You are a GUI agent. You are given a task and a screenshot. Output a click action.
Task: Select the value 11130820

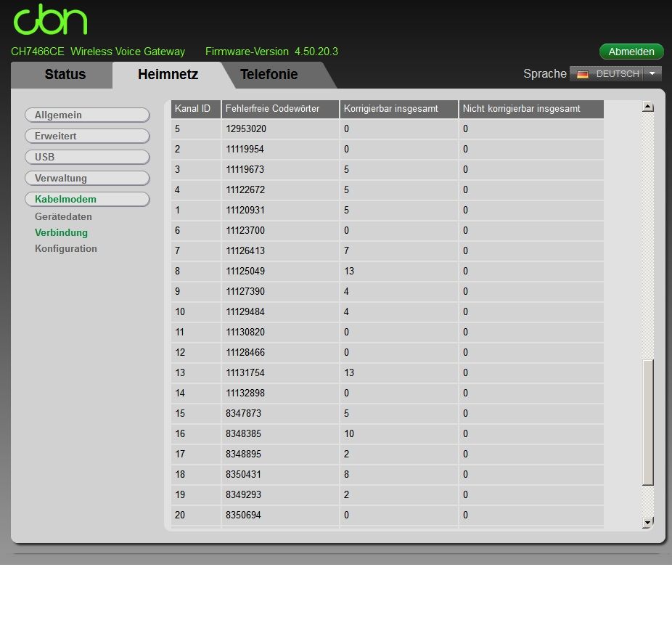(245, 333)
